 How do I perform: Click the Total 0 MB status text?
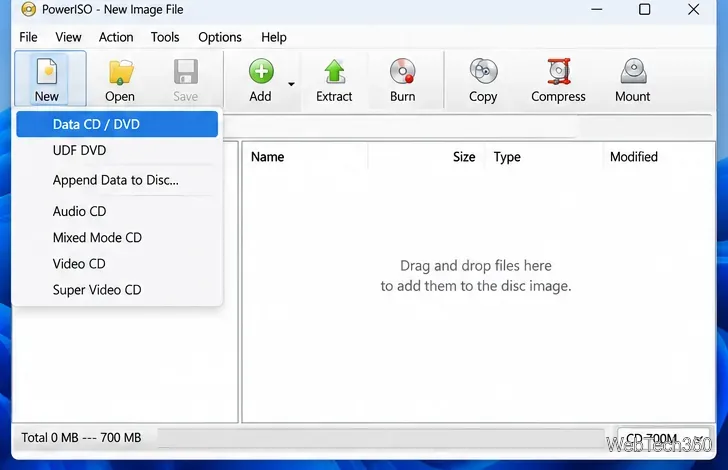pyautogui.click(x=81, y=438)
